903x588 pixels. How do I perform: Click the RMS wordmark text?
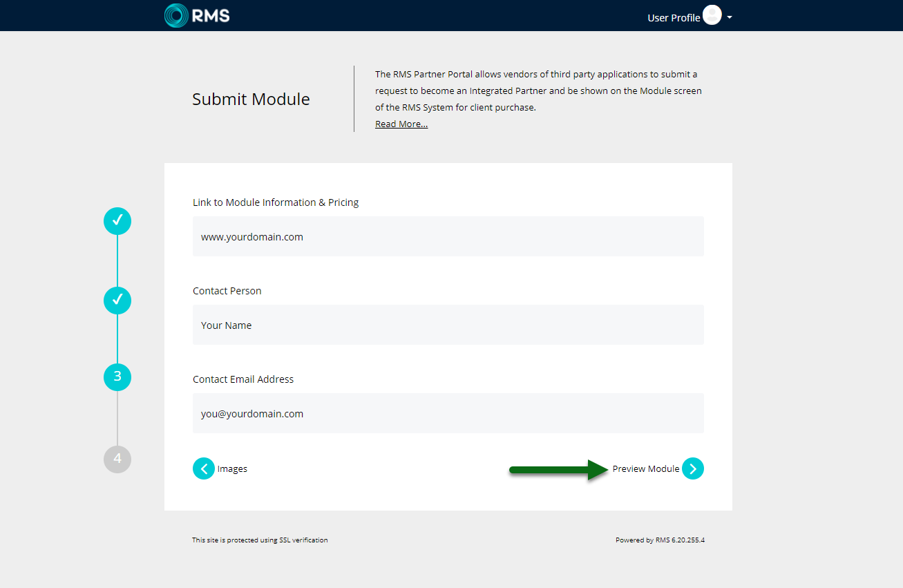click(x=211, y=15)
